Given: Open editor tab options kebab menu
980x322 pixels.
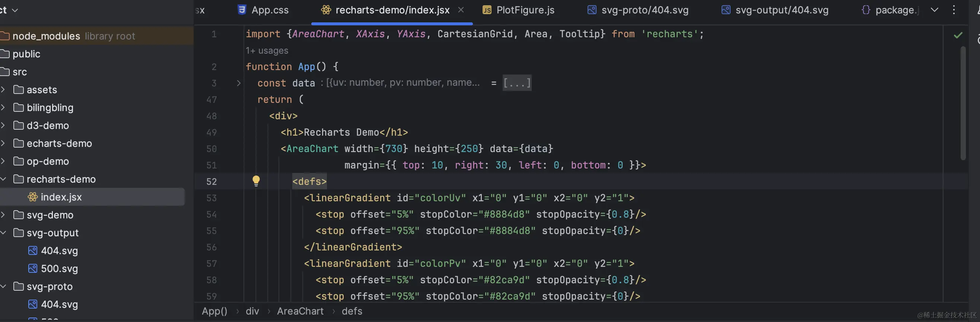Looking at the screenshot, I should click(x=954, y=10).
